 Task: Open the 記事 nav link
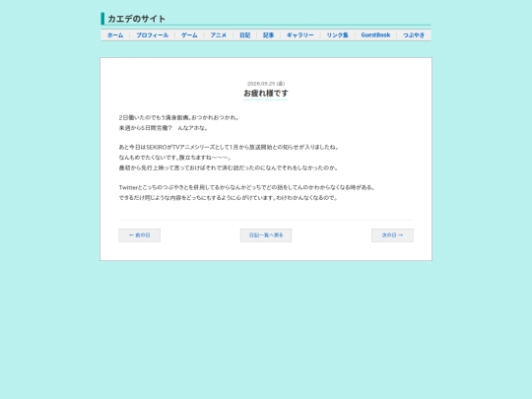pos(268,35)
